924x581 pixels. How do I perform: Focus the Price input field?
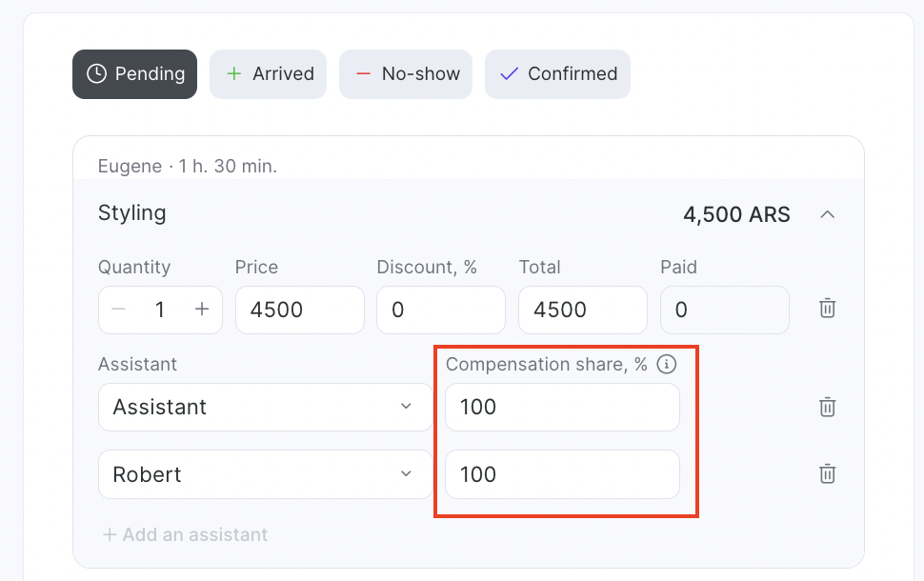pos(299,310)
